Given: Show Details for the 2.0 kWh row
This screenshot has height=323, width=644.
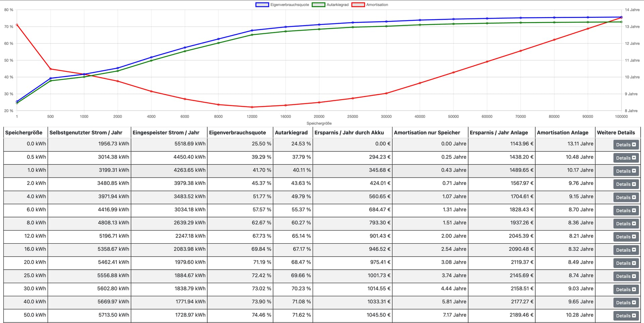Looking at the screenshot, I should point(626,184).
